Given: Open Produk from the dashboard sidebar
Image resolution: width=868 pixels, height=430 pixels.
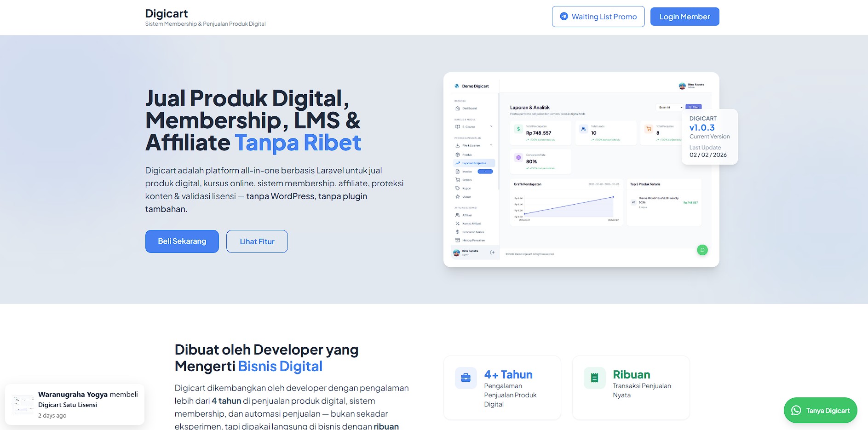Looking at the screenshot, I should tap(467, 155).
